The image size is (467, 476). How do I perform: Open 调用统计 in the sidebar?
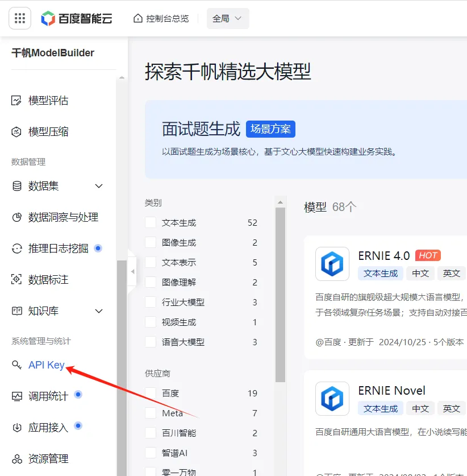click(48, 396)
